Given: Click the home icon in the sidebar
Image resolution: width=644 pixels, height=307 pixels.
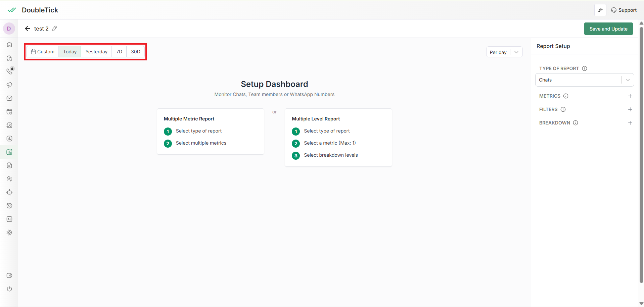Looking at the screenshot, I should pos(9,45).
